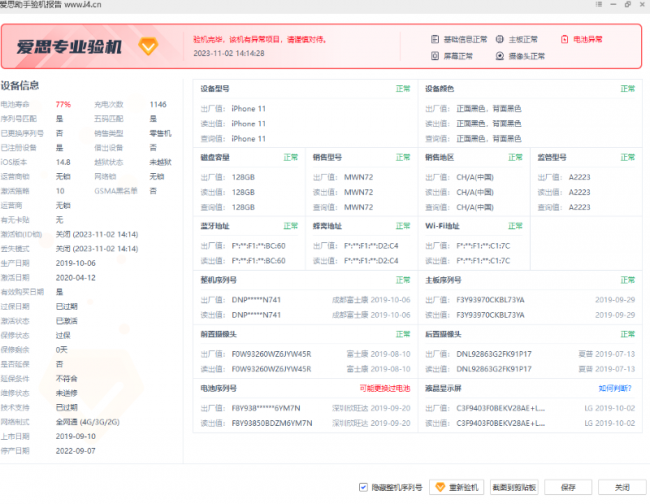The height and width of the screenshot is (504, 650).
Task: Click the 保修状态 value 过保
Action: pos(63,335)
